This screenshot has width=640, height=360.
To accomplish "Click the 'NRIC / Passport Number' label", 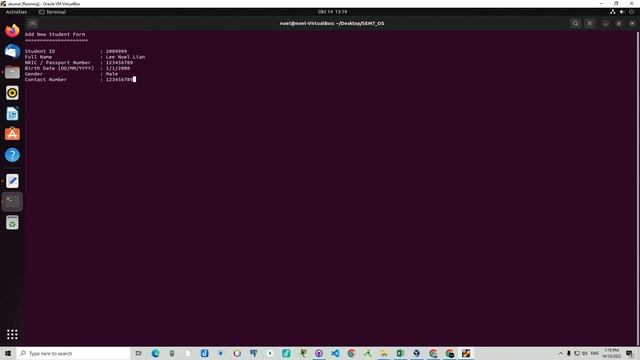I will point(58,63).
